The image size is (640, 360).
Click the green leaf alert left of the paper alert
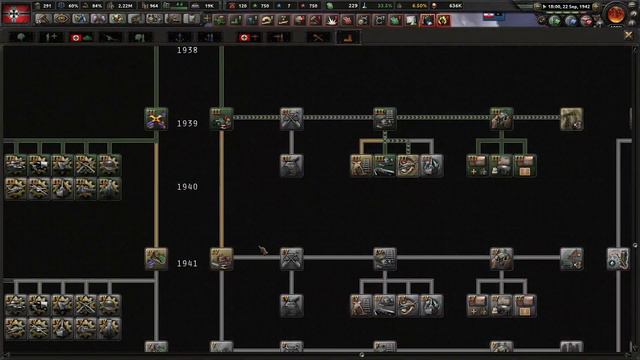point(395,20)
